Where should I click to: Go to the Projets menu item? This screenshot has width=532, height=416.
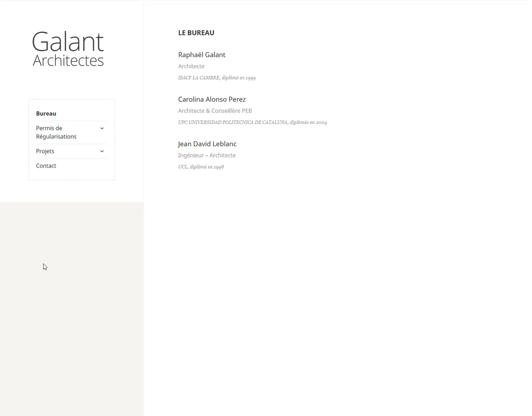pos(45,151)
